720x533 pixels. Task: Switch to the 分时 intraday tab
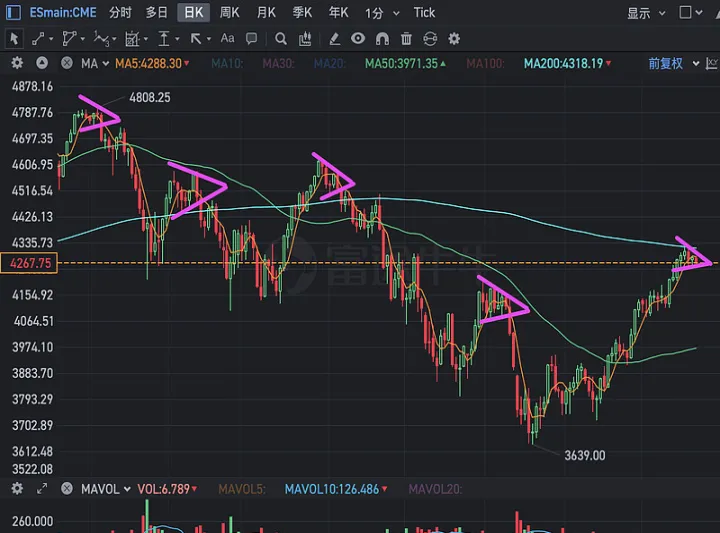(x=120, y=13)
